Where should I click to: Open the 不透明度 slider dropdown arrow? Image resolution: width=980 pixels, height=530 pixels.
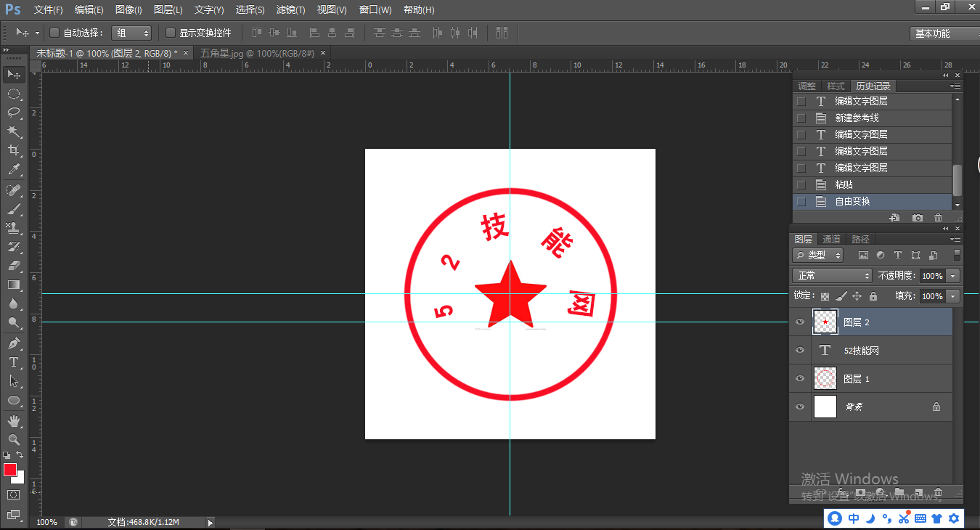pos(953,276)
